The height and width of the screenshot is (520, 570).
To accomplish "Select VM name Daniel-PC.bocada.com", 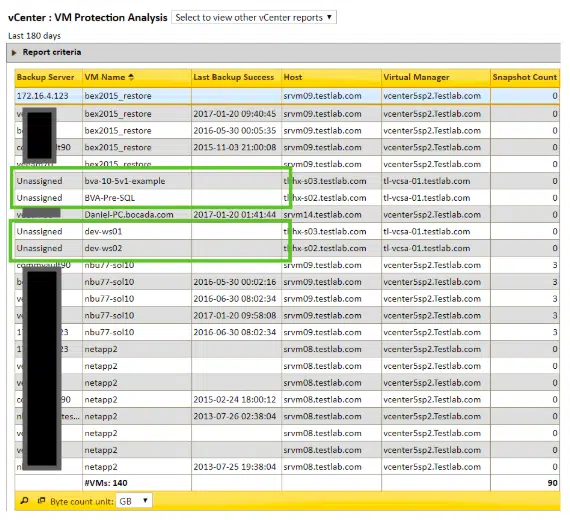I will [x=129, y=215].
